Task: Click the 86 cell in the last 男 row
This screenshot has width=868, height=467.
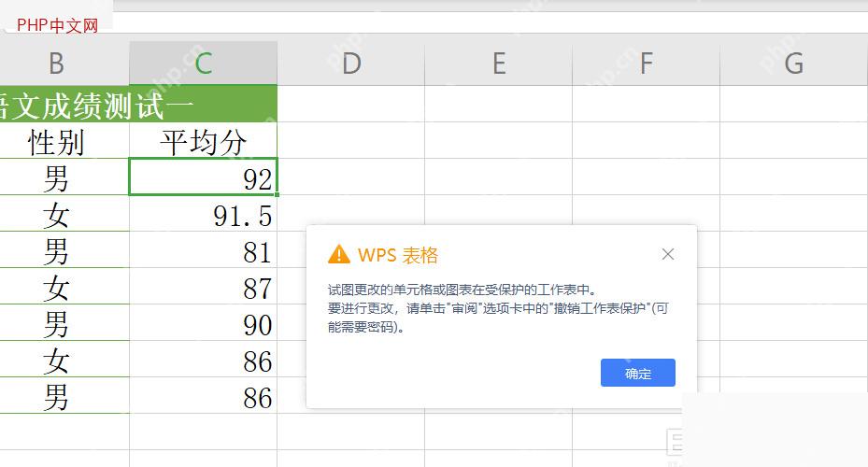Action: click(x=203, y=396)
